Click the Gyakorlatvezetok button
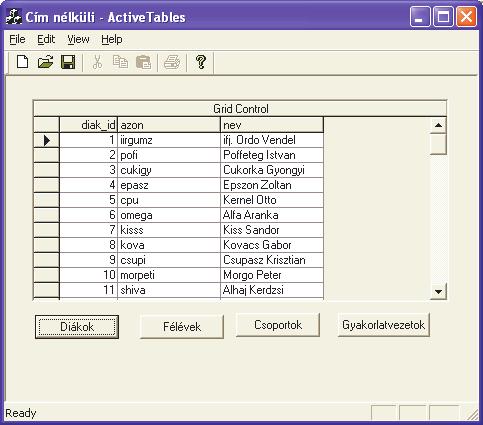Screen dimensions: 483x425 point(384,325)
